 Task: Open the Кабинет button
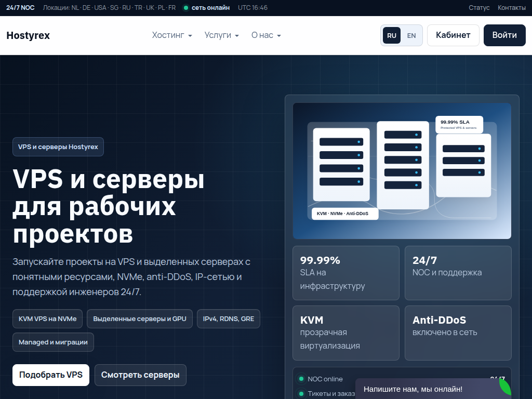453,35
